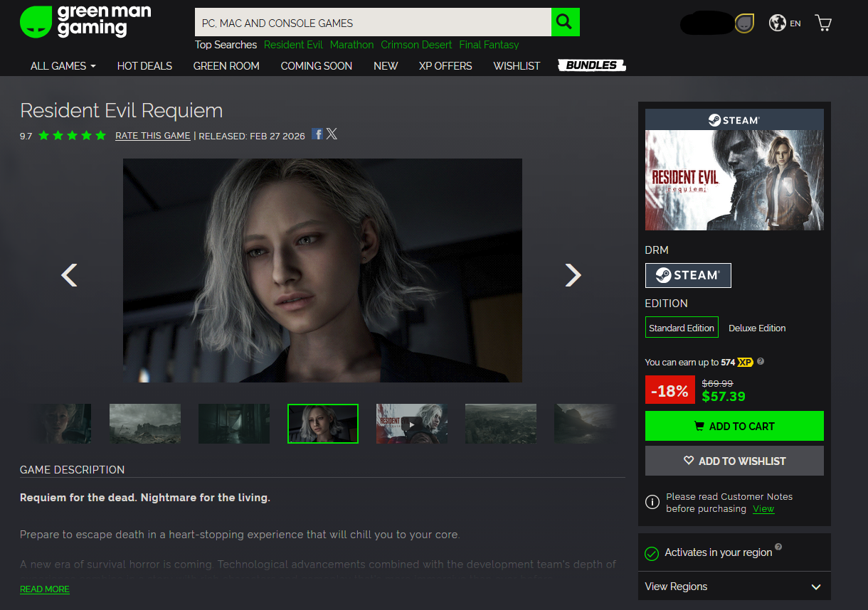868x610 pixels.
Task: Select the highlighted blonde woman thumbnail
Action: (x=323, y=424)
